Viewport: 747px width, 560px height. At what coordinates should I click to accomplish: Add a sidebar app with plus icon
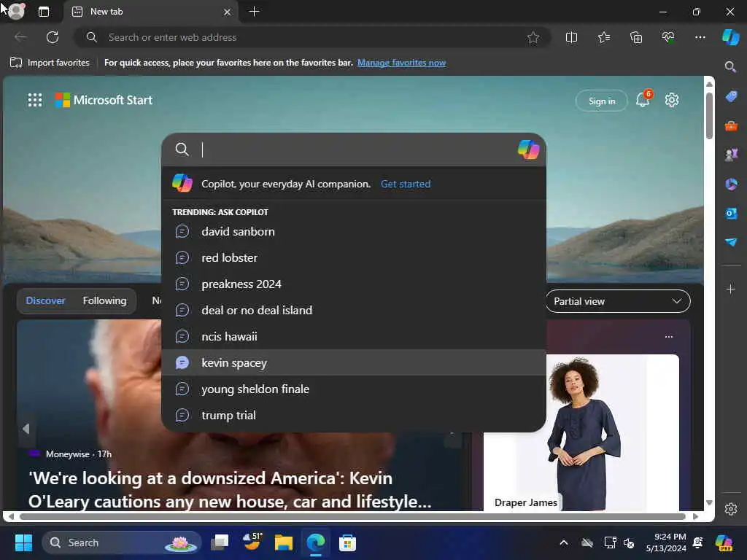[x=730, y=289]
